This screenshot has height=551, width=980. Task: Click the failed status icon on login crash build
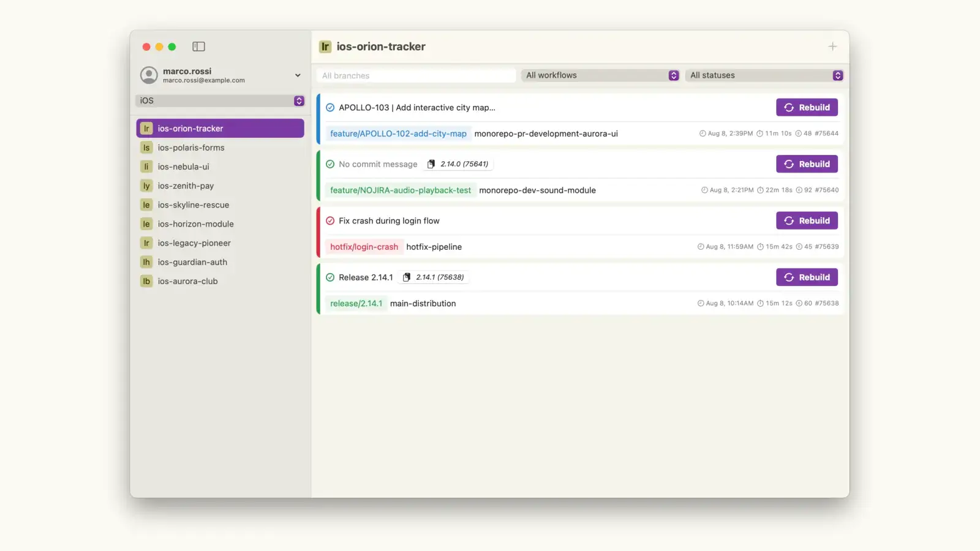point(330,221)
